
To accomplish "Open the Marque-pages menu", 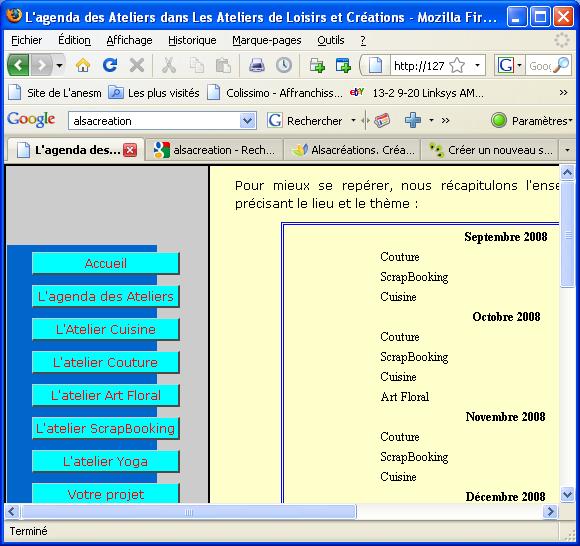I will 267,40.
